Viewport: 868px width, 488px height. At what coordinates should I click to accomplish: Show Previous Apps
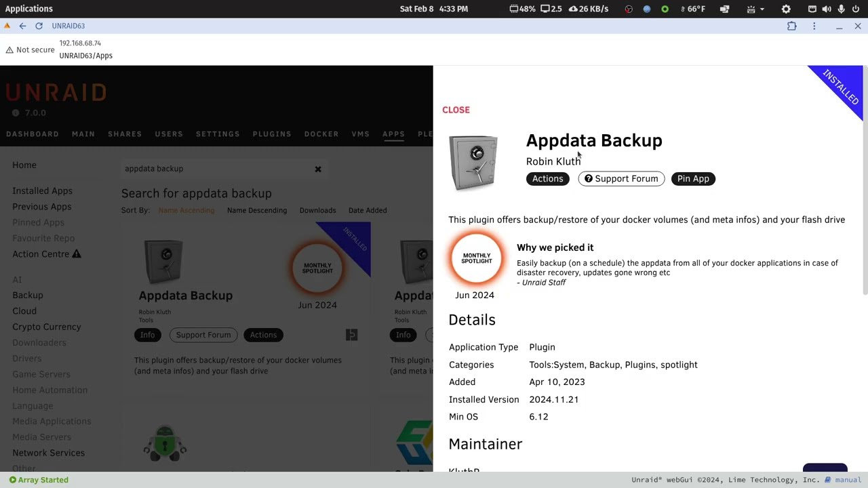[41, 207]
